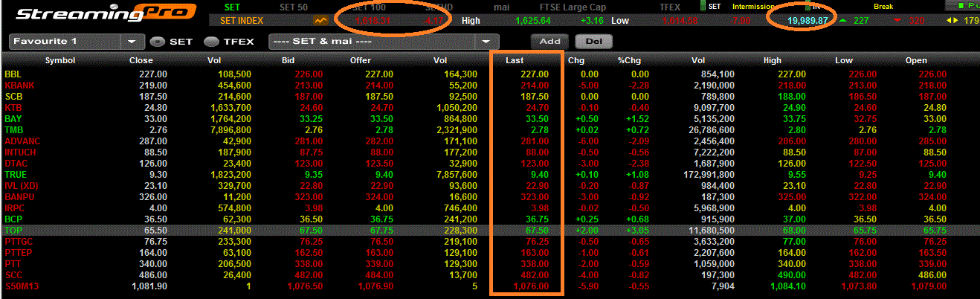Viewport: 980px width, 299px height.
Task: Click the SET INDEX chart icon
Action: click(x=321, y=20)
